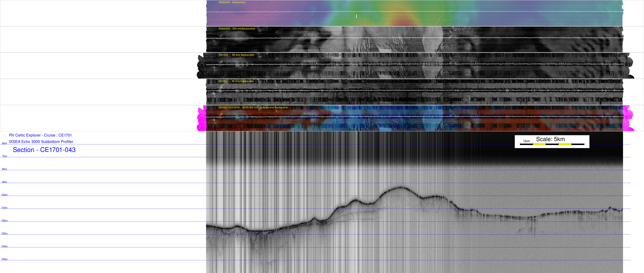Screen dimensions: 644x273
Task: Click the 60m depth label
Action: 5,144
